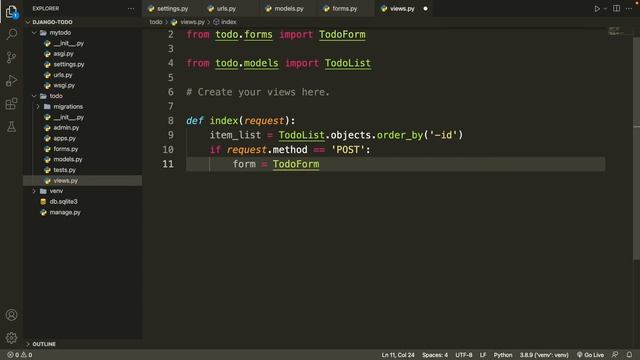Click the index breadcrumb symbol
This screenshot has width=640, height=360.
point(228,22)
